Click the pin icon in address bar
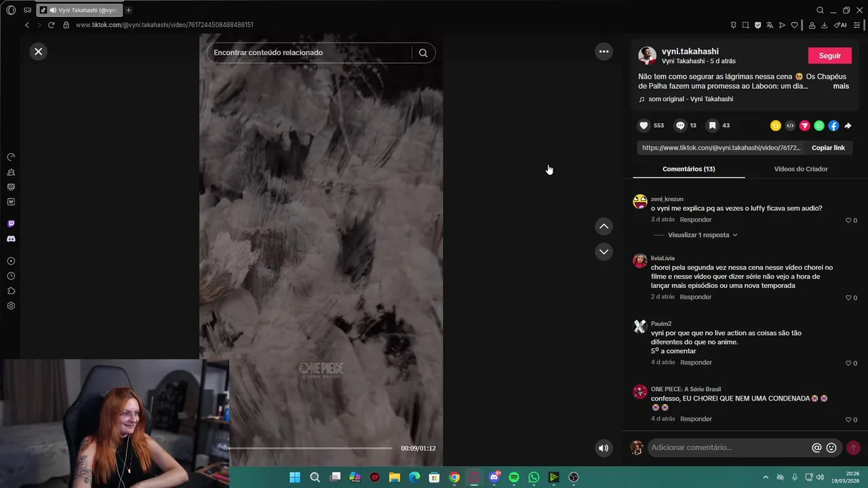 click(x=733, y=25)
